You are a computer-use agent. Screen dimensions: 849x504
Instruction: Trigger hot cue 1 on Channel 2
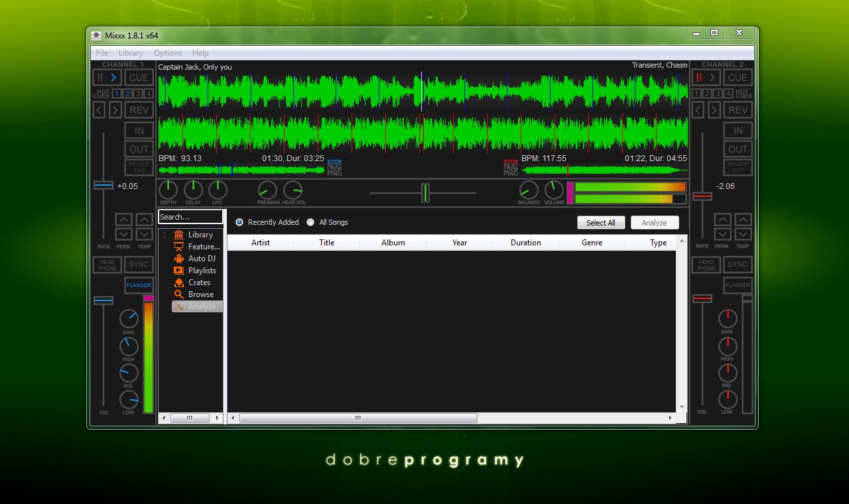[x=697, y=94]
